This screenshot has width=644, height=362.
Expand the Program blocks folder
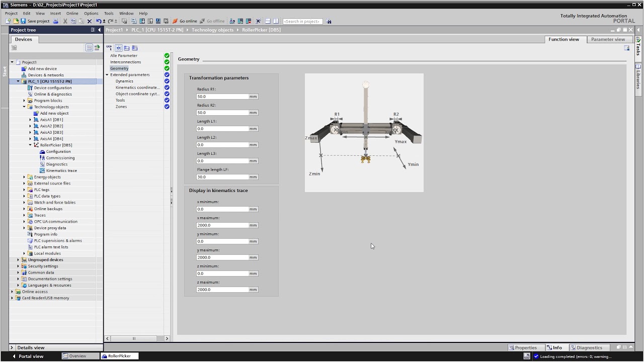[24, 101]
